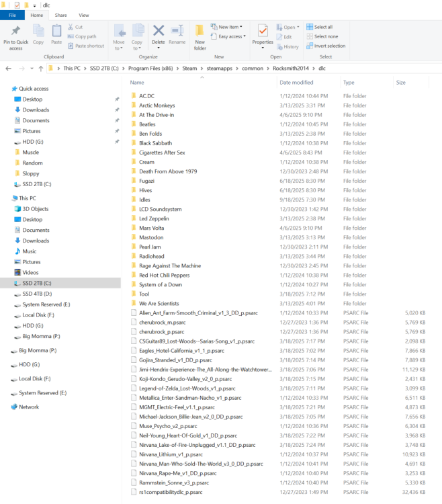Sort by the Size column header

(x=411, y=83)
